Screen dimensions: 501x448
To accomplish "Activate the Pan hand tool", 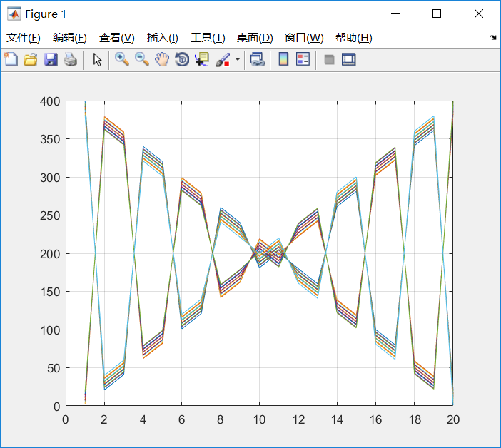I will 162,60.
